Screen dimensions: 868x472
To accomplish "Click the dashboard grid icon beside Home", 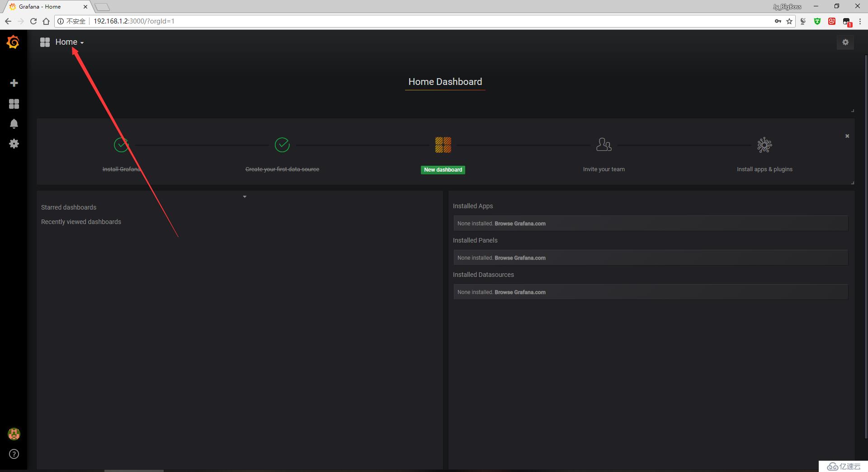I will [45, 42].
